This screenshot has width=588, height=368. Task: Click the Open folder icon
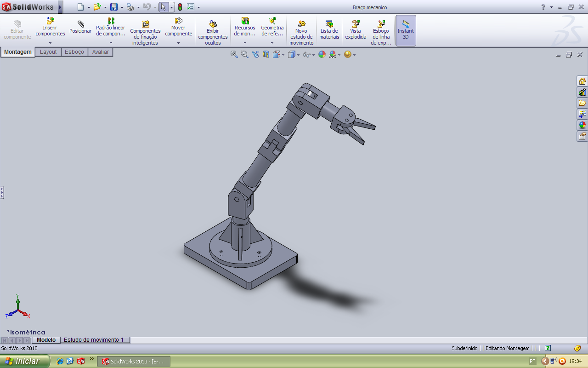97,7
